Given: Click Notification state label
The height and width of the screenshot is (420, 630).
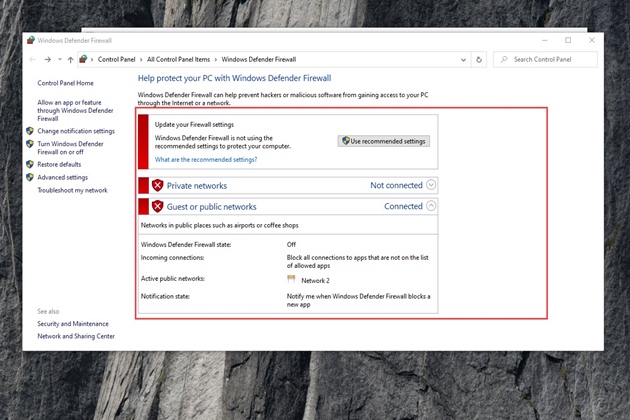Looking at the screenshot, I should pyautogui.click(x=165, y=296).
